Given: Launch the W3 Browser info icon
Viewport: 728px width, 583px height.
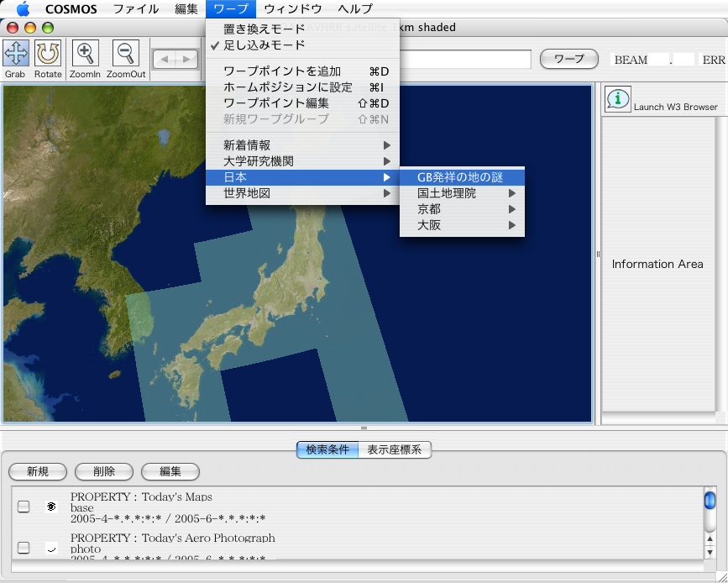Looking at the screenshot, I should [x=617, y=99].
